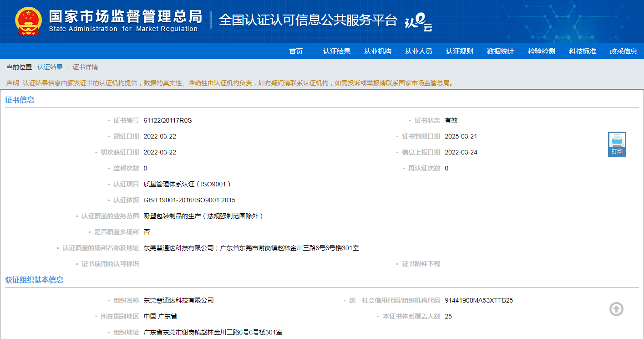The width and height of the screenshot is (644, 339).
Task: Click the back-to-top arrow icon
Action: point(616,309)
